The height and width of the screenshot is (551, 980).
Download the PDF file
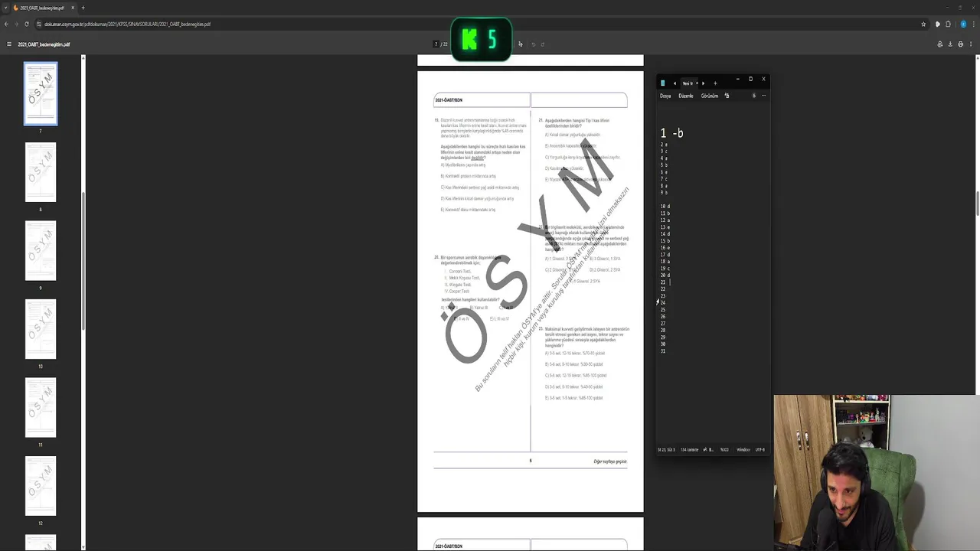pos(950,44)
